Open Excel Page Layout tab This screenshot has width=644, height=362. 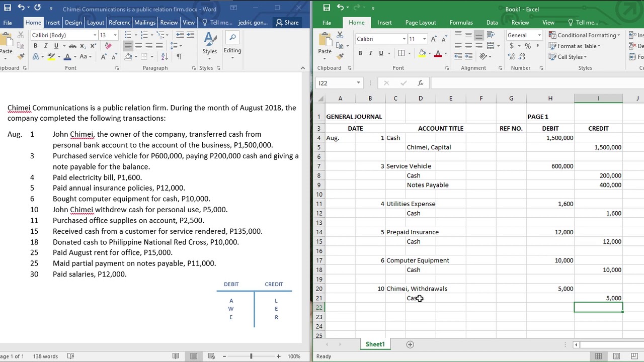(421, 23)
